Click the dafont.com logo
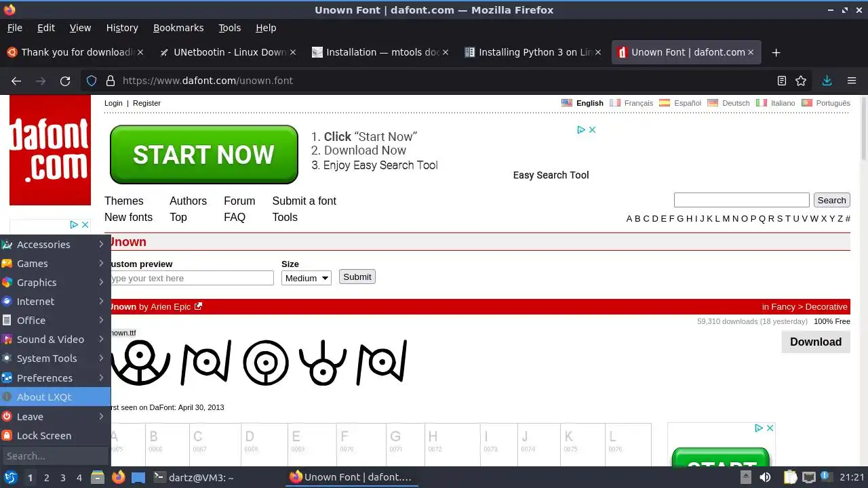The height and width of the screenshot is (488, 868). tap(50, 150)
